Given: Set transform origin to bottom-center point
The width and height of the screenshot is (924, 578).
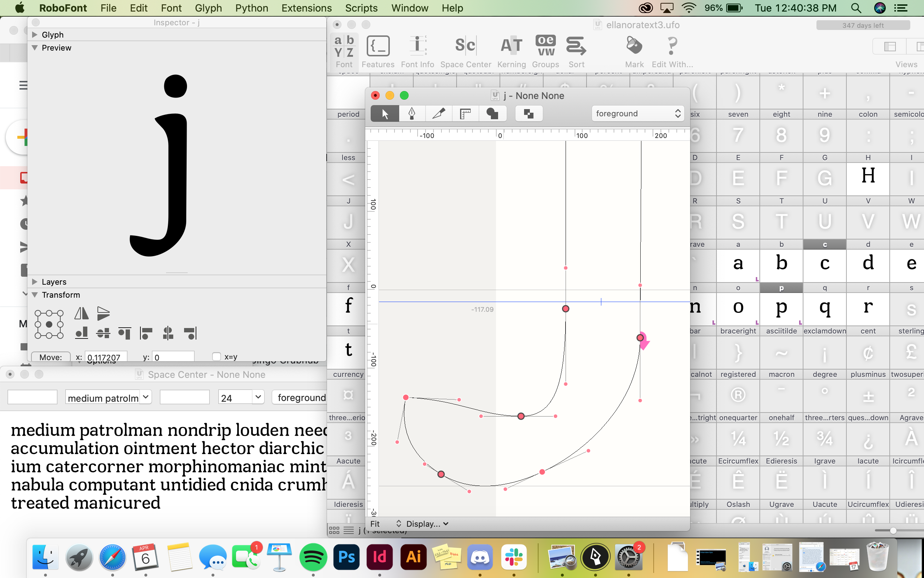Looking at the screenshot, I should pyautogui.click(x=49, y=335).
